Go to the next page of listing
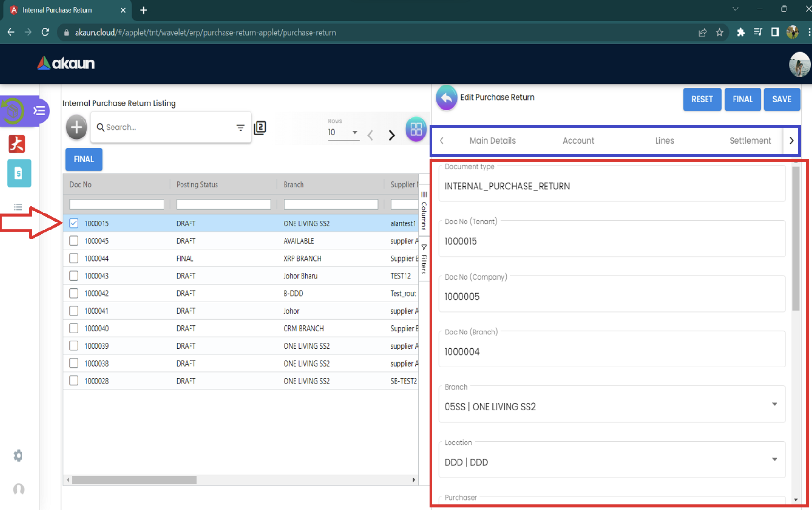Screen dimensions: 812x512 (391, 136)
